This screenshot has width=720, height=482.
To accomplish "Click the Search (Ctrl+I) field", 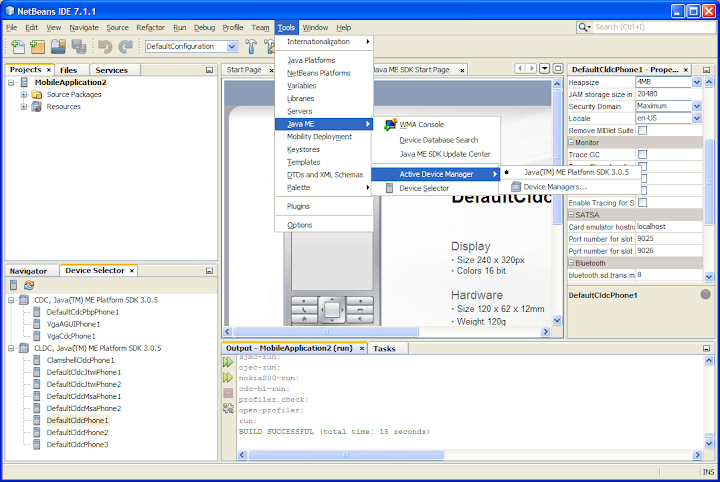I will click(654, 27).
